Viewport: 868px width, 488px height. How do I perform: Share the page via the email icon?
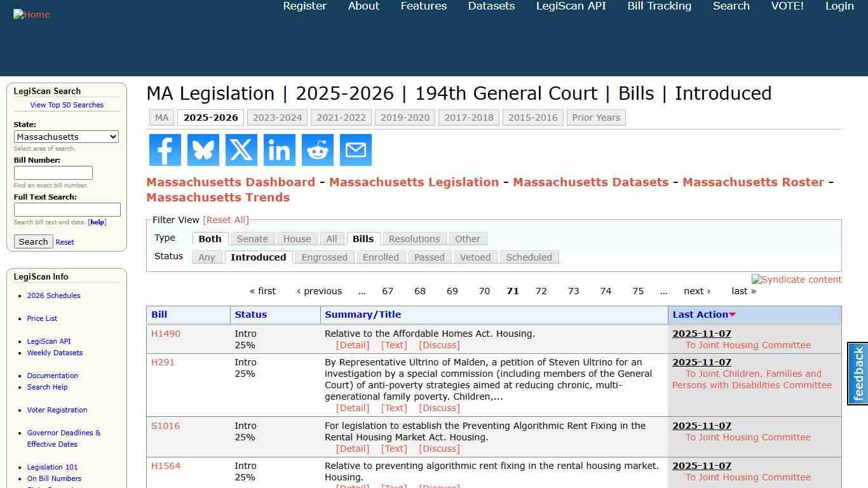355,150
